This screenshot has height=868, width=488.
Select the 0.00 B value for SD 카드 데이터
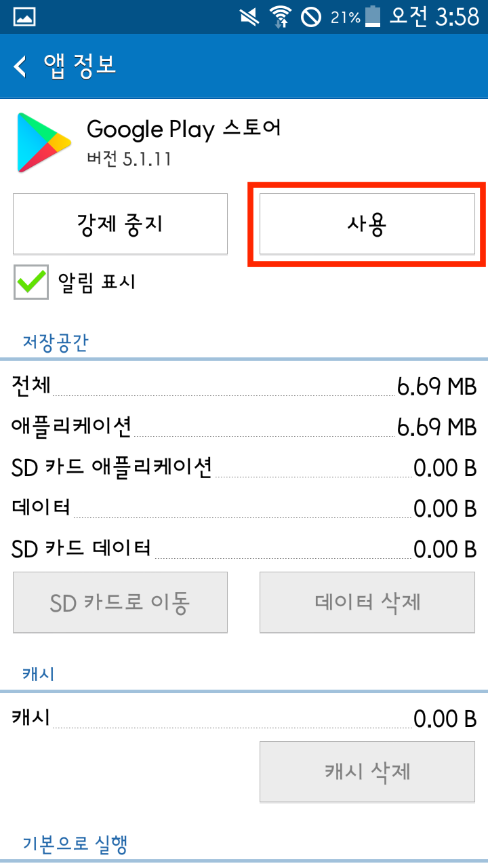445,549
